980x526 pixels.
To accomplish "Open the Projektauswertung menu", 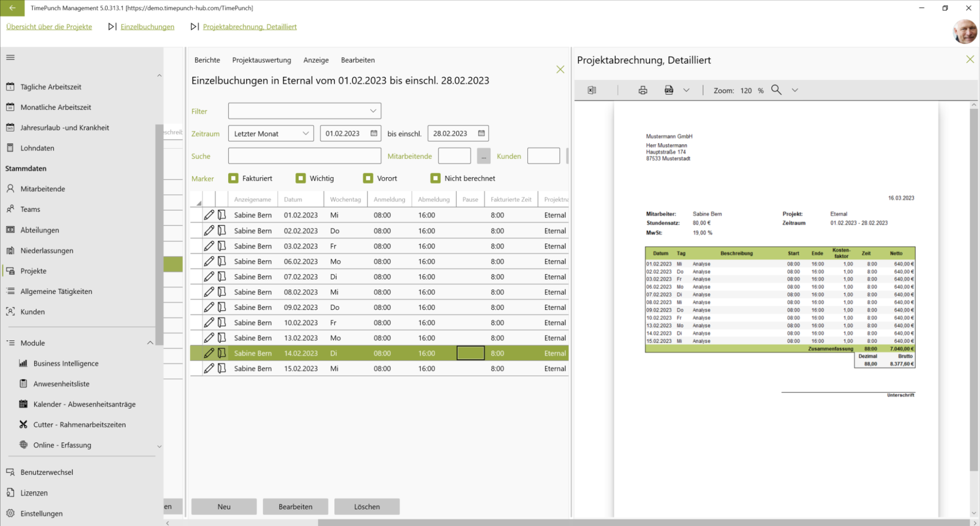I will [x=261, y=60].
